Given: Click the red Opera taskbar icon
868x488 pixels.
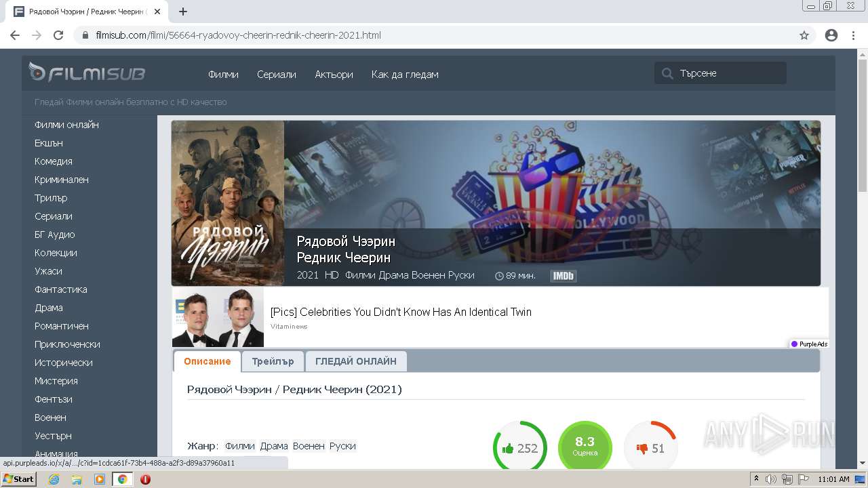Looking at the screenshot, I should [145, 479].
